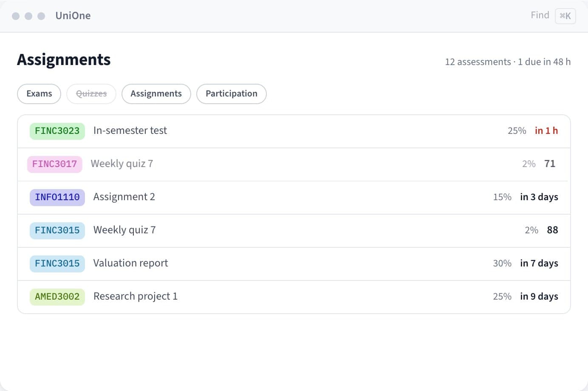
Task: Open Weekly quiz 7 for FINC3015
Action: click(294, 231)
